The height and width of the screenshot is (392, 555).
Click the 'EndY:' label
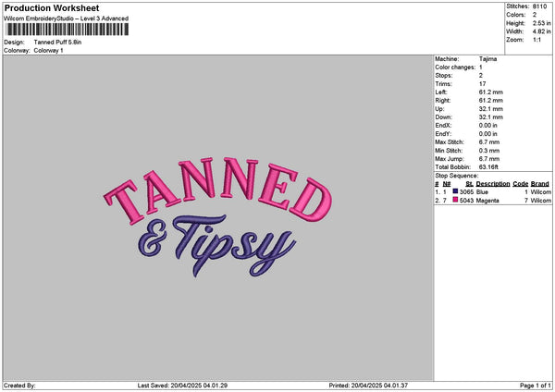click(x=443, y=134)
